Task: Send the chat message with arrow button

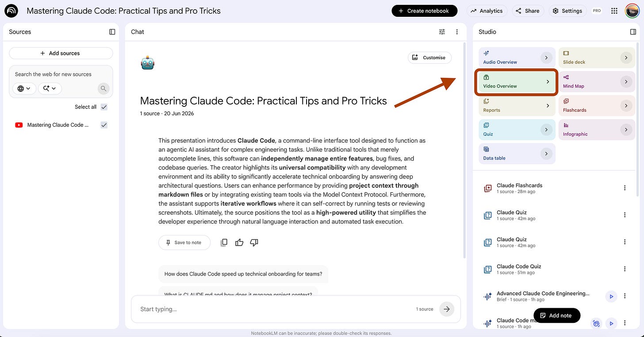Action: [x=447, y=309]
